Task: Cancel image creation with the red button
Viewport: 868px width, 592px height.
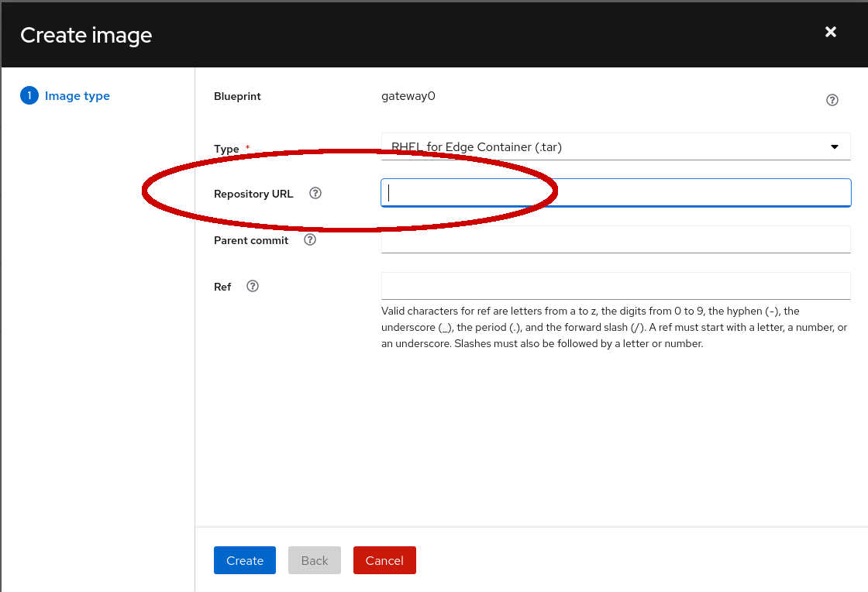Action: 384,560
